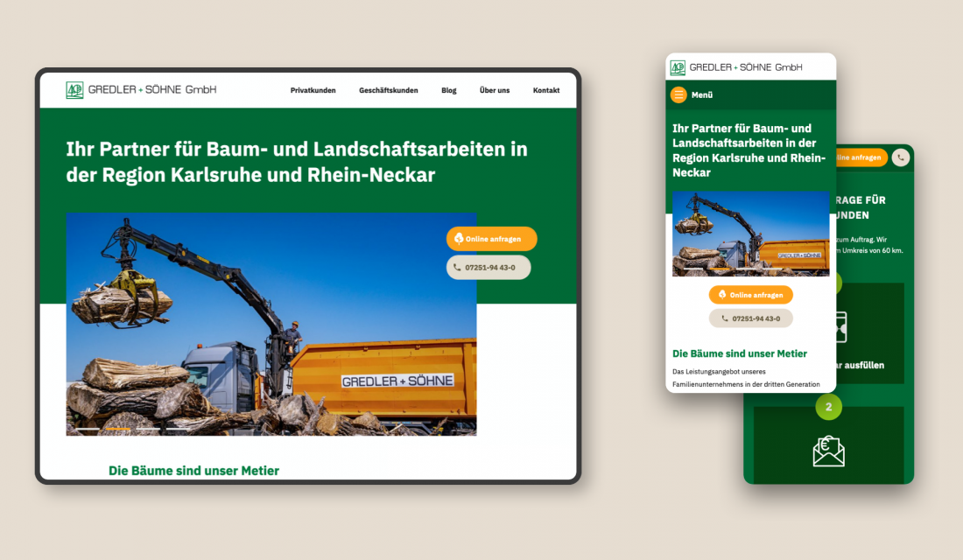
Task: Click phone mockup heading "Die Bäume sind unser Metier"
Action: [740, 353]
